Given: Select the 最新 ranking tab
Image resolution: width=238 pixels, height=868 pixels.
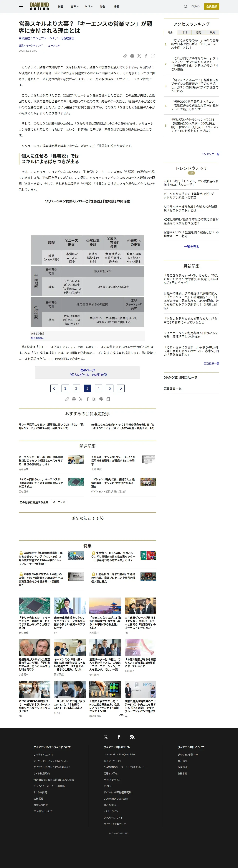Looking at the screenshot, I should [x=171, y=32].
